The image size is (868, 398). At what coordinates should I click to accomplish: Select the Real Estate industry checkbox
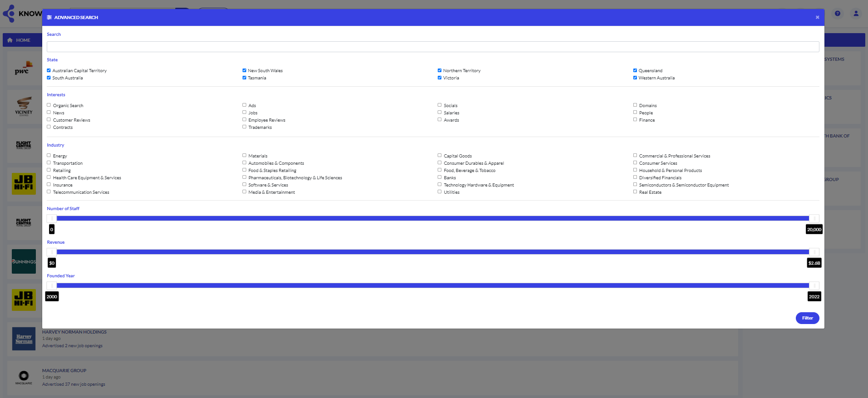[635, 192]
